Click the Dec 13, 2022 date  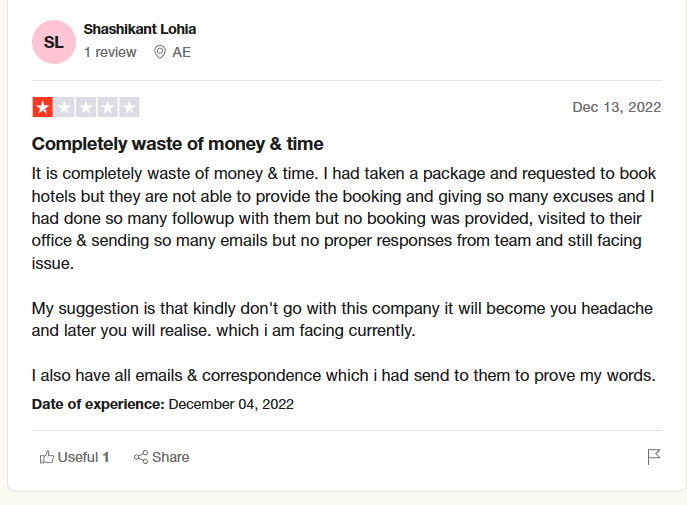pos(616,107)
